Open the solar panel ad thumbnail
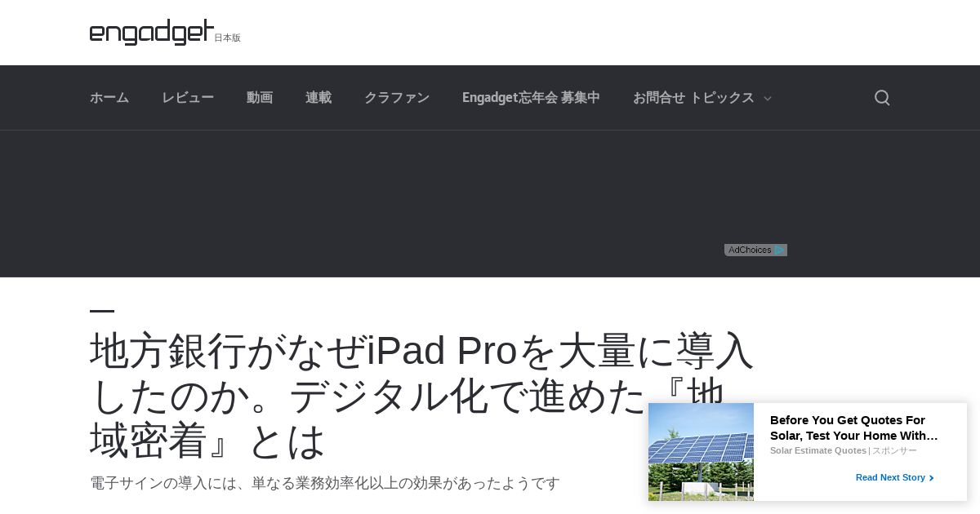 coord(701,452)
